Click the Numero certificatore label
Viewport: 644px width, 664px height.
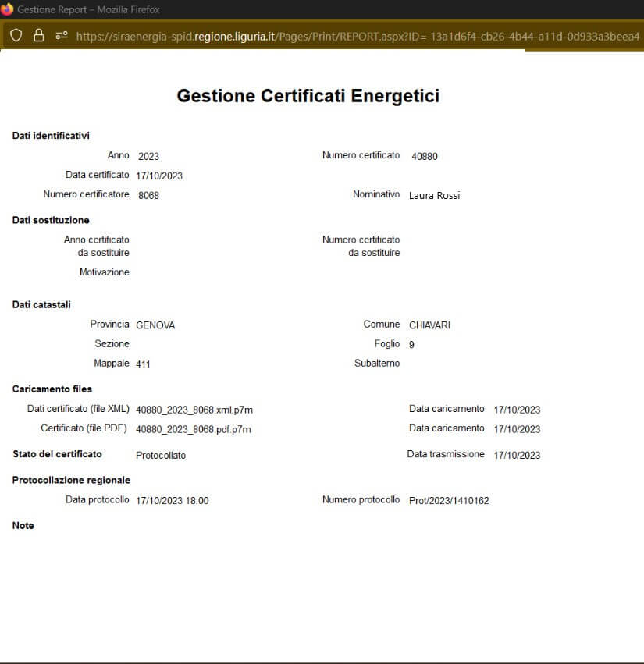pos(86,194)
